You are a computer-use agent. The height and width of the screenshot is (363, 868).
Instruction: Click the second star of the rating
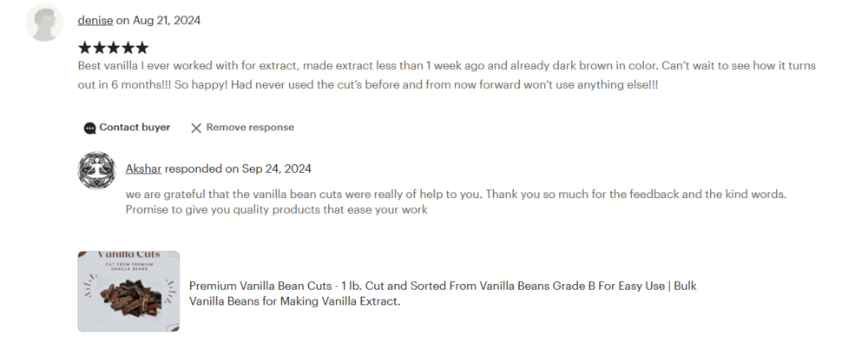tap(99, 48)
